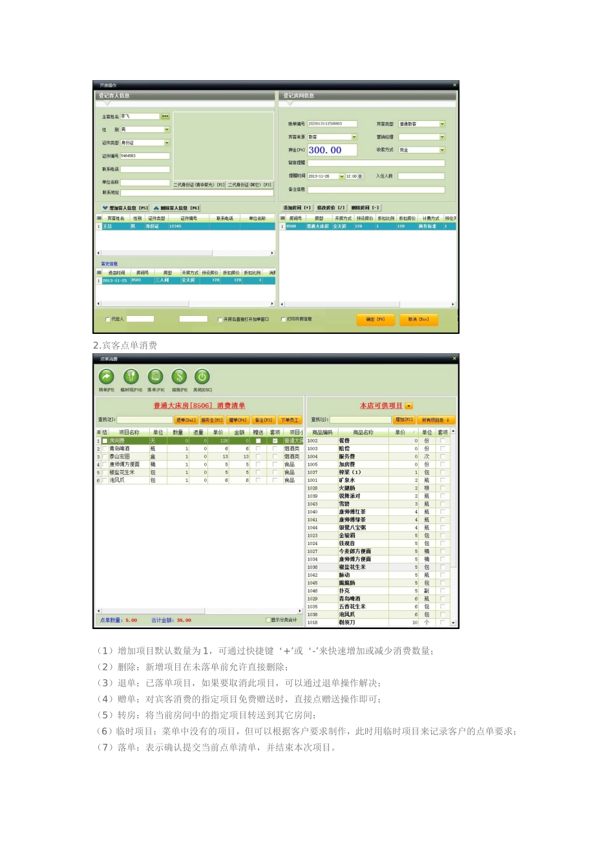
Task: Open the 营销经理 dropdown
Action: [x=442, y=137]
